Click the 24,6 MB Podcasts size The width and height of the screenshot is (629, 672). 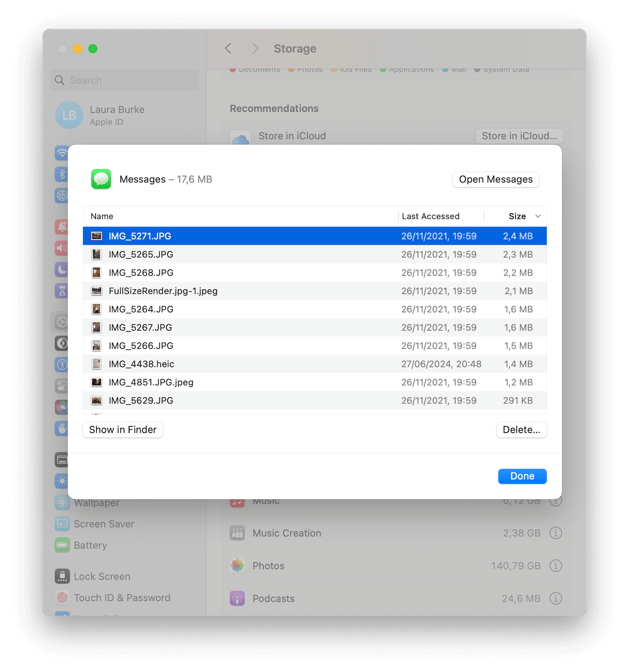tap(521, 598)
